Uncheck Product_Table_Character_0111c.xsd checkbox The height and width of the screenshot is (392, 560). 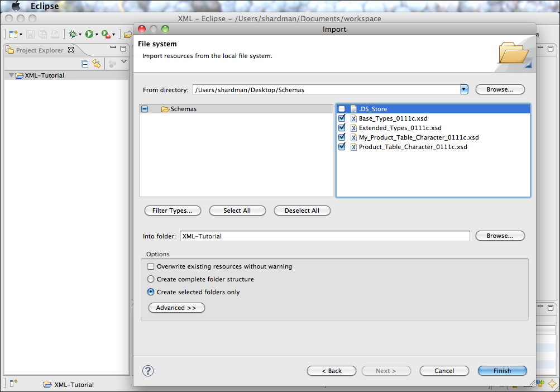point(342,146)
